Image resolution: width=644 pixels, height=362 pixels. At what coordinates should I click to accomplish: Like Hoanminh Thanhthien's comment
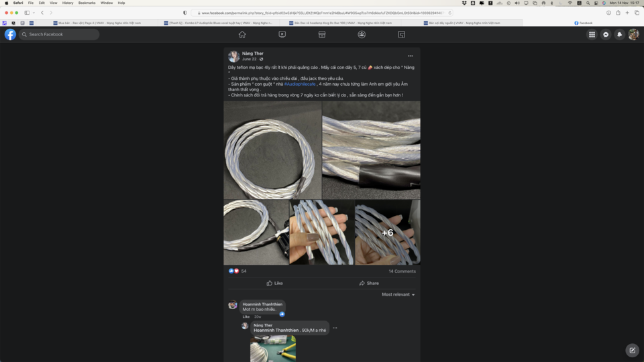(x=246, y=317)
